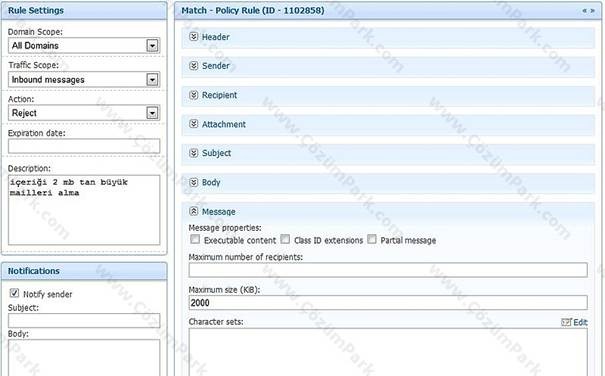Edit the Character sets list

tap(580, 322)
